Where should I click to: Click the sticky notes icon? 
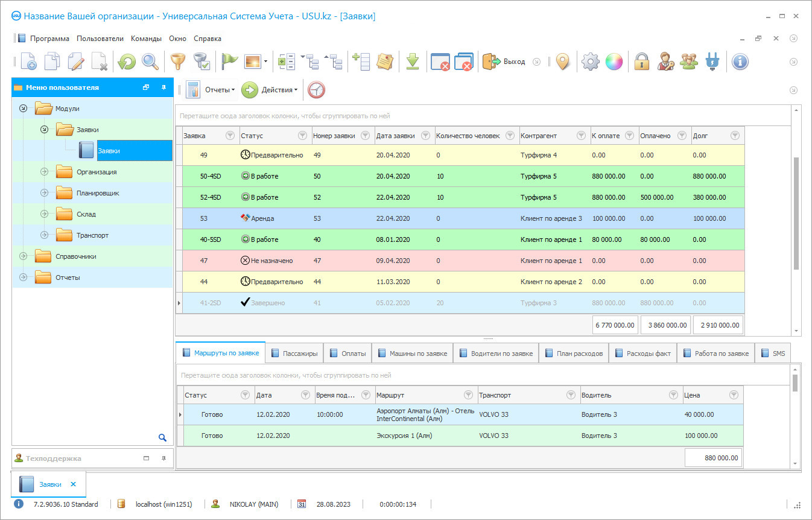pyautogui.click(x=385, y=62)
